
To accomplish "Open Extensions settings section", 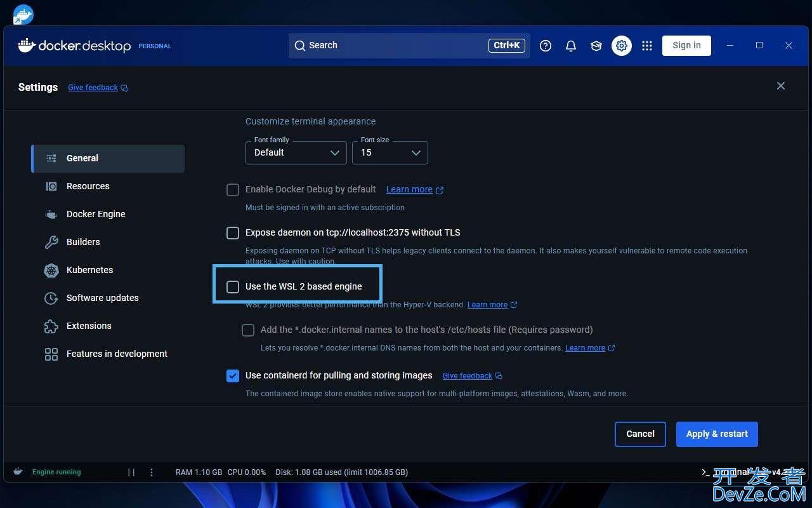I will tap(108, 326).
